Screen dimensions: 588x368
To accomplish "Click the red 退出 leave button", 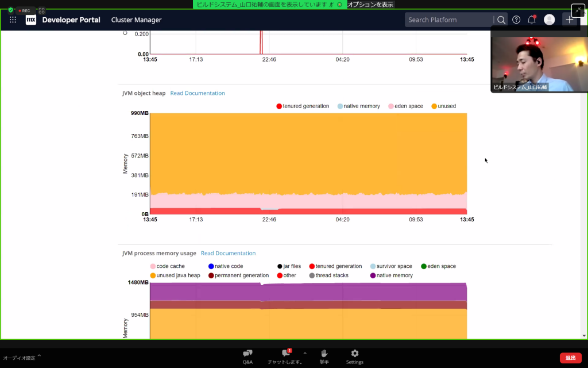I will click(x=570, y=358).
